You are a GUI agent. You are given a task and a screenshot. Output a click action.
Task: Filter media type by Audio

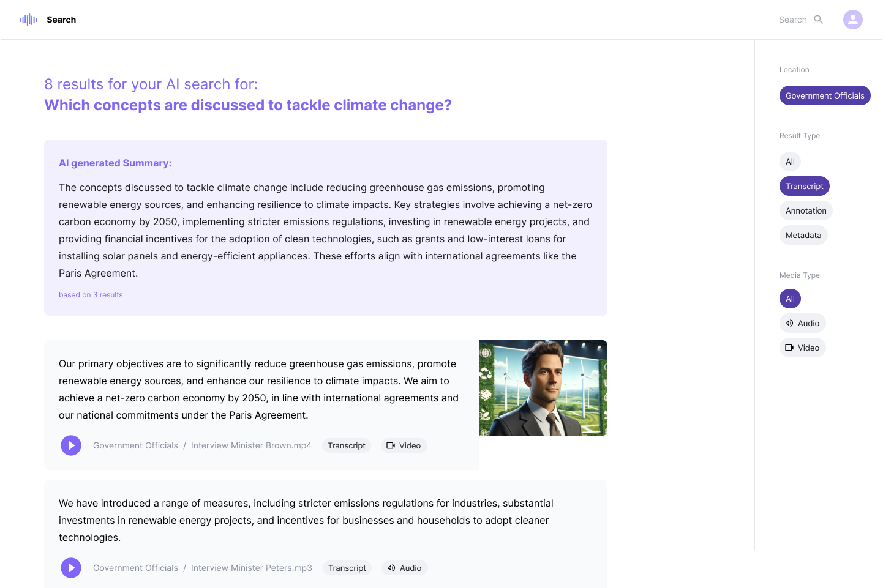coord(802,323)
